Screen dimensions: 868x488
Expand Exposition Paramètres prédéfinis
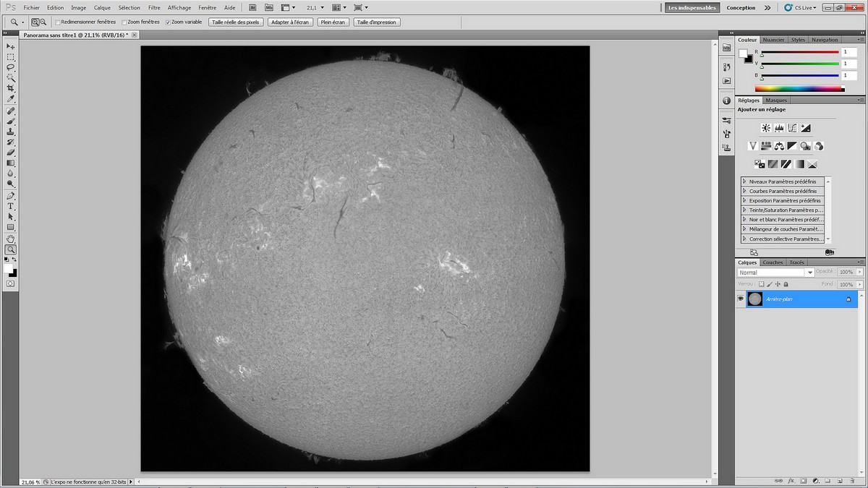tap(745, 200)
